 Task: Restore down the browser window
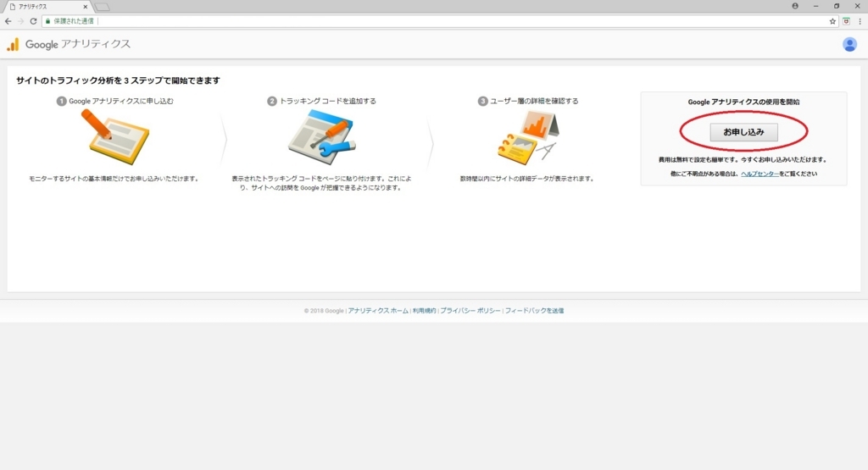[x=837, y=6]
